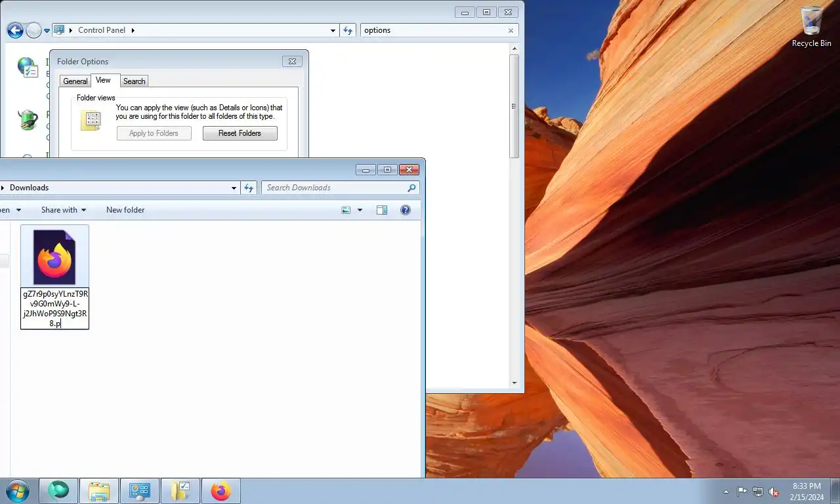
Task: Click the Folder views icon
Action: 91,119
